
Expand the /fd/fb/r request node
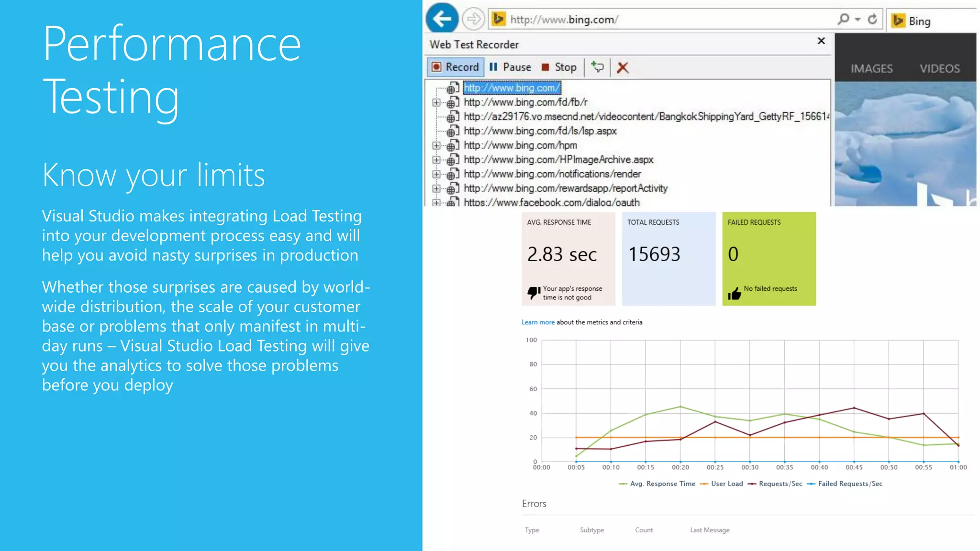[436, 102]
